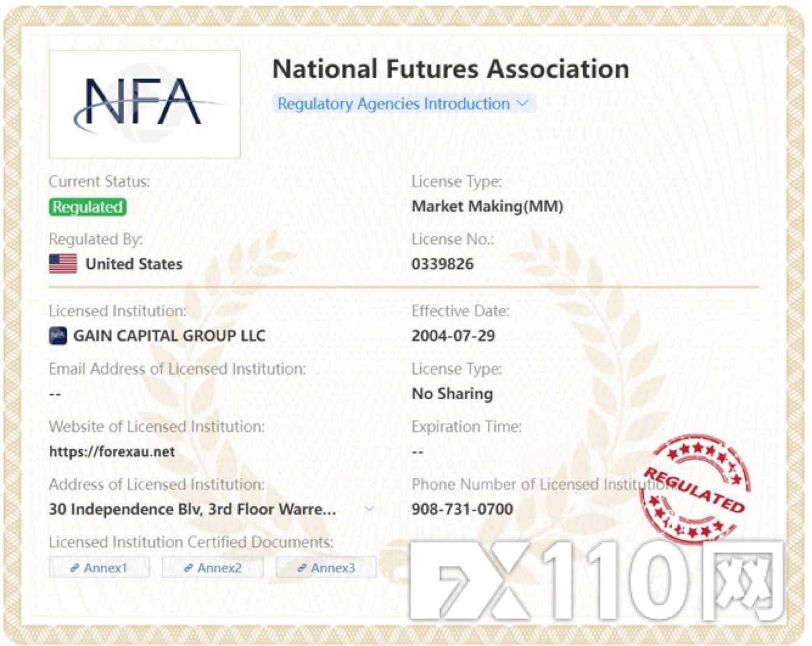Click the NFA logo image
Screen dimensions: 812x646
point(145,104)
